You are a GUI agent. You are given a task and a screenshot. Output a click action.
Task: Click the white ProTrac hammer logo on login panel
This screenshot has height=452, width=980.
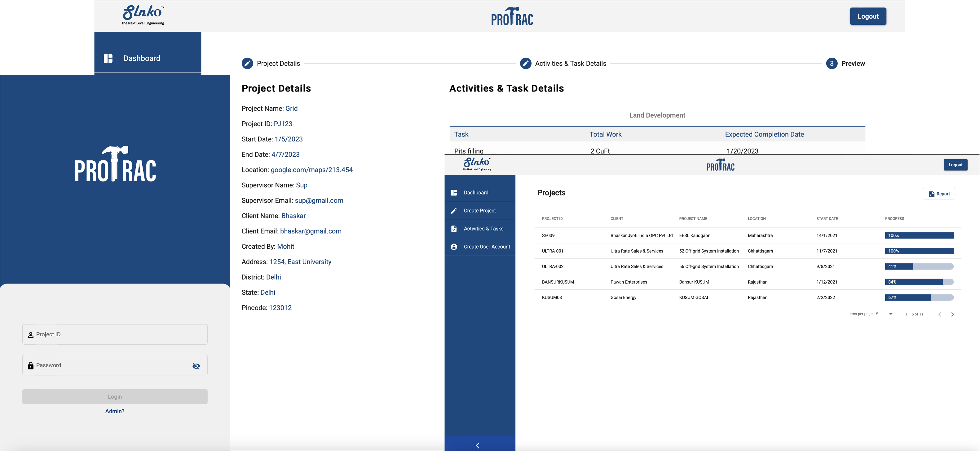[x=115, y=164]
